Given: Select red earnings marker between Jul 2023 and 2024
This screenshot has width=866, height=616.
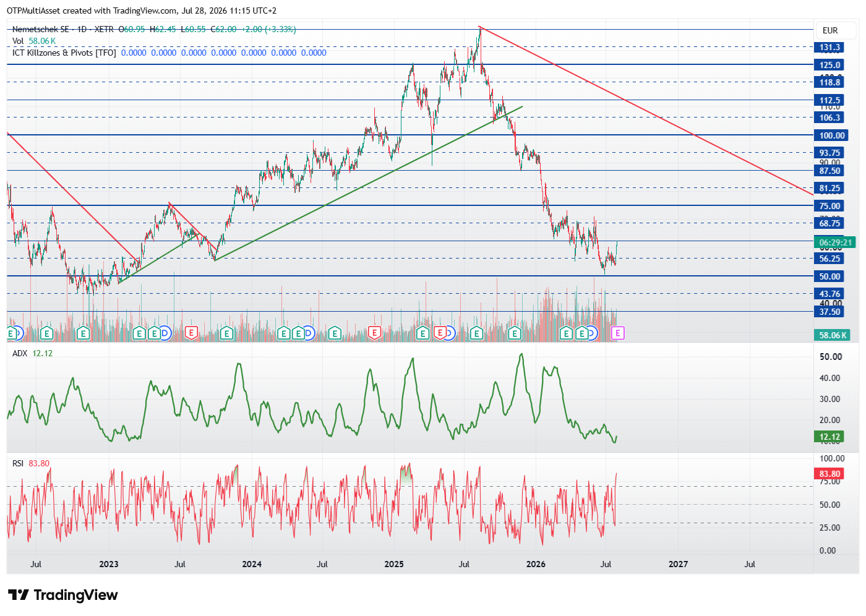Looking at the screenshot, I should [x=191, y=333].
